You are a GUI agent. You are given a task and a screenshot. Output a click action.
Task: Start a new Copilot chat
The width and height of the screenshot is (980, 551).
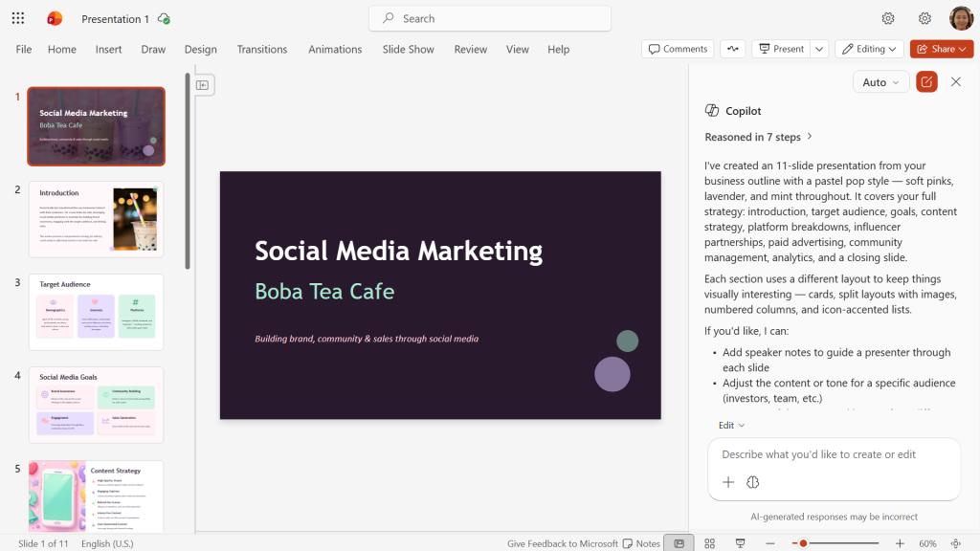tap(926, 82)
